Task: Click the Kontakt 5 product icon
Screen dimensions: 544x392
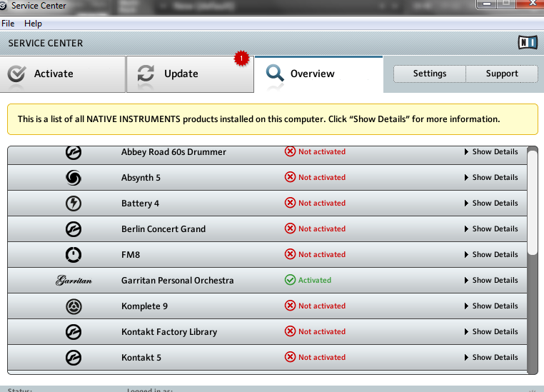Action: [x=74, y=358]
